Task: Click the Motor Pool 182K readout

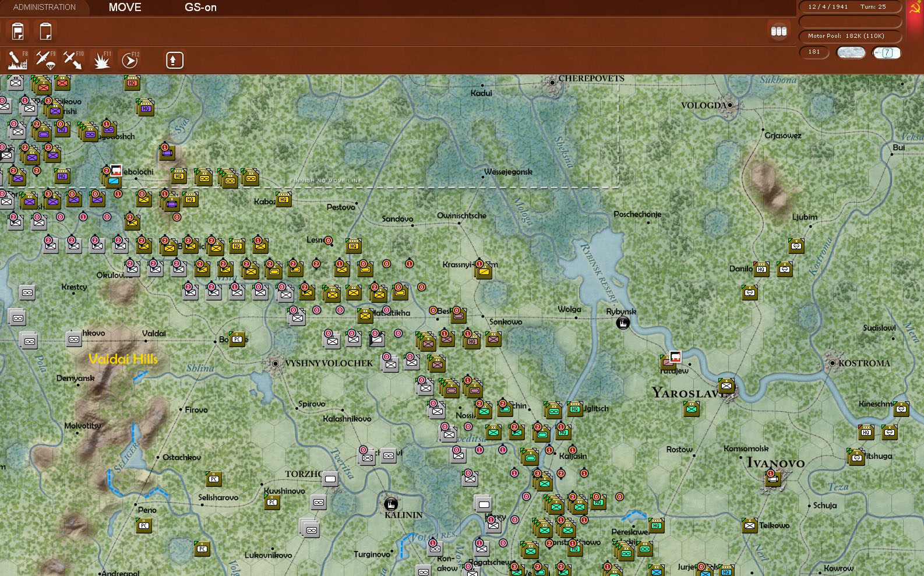Action: (x=850, y=36)
